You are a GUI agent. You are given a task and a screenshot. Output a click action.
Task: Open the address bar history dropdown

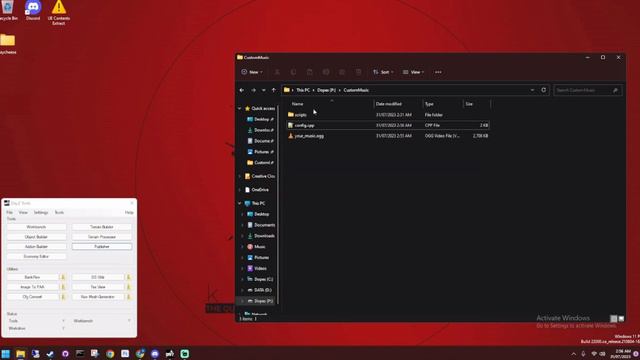532,90
